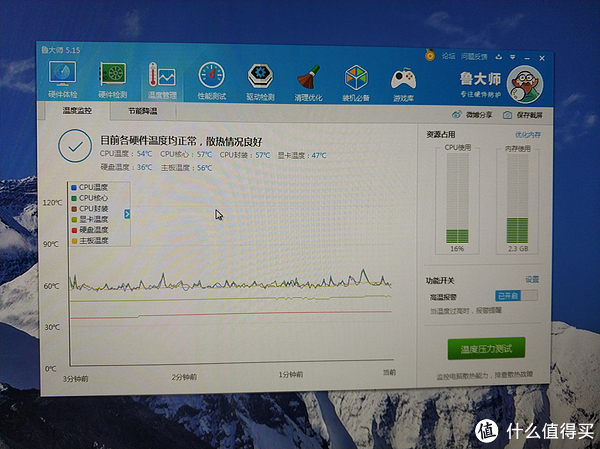Image resolution: width=600 pixels, height=449 pixels.
Task: Open 装机必备 cube icon
Action: pos(356,83)
